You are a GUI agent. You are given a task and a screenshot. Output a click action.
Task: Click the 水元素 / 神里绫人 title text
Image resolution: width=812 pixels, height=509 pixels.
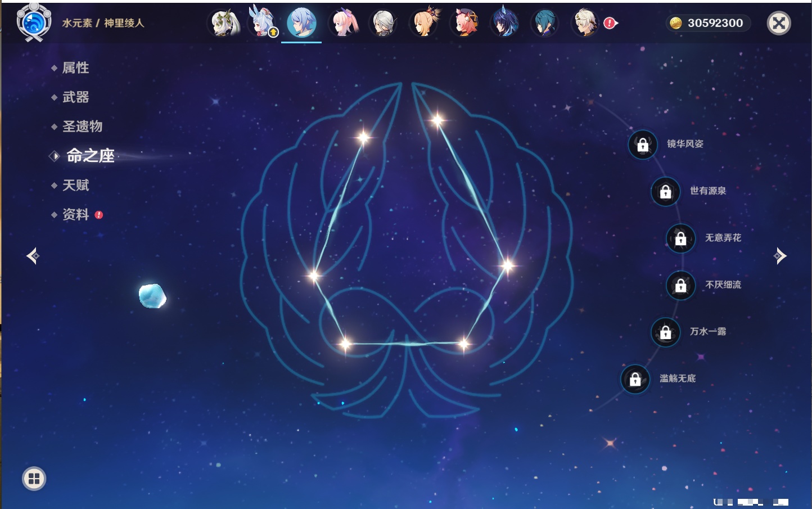[103, 23]
